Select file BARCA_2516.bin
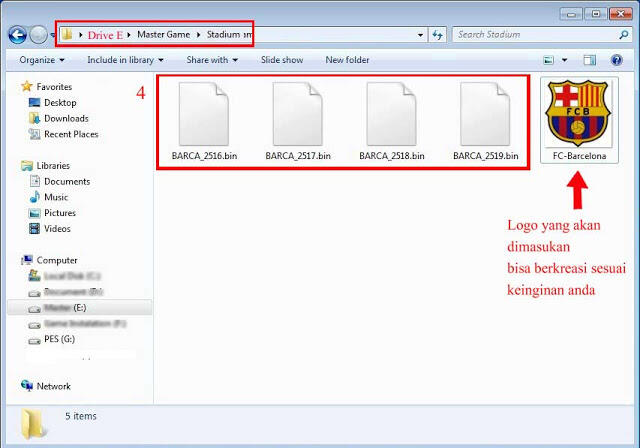Viewport: 640px width, 448px height. [204, 121]
